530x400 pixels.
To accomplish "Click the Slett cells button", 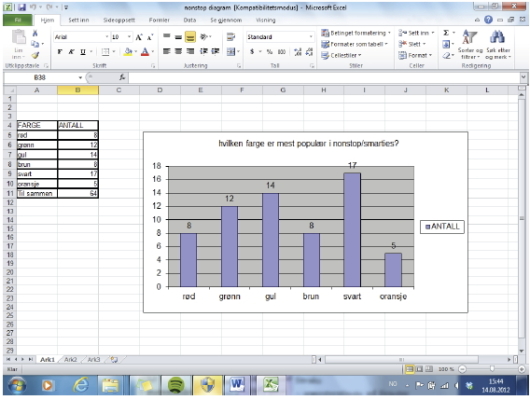I will click(412, 44).
